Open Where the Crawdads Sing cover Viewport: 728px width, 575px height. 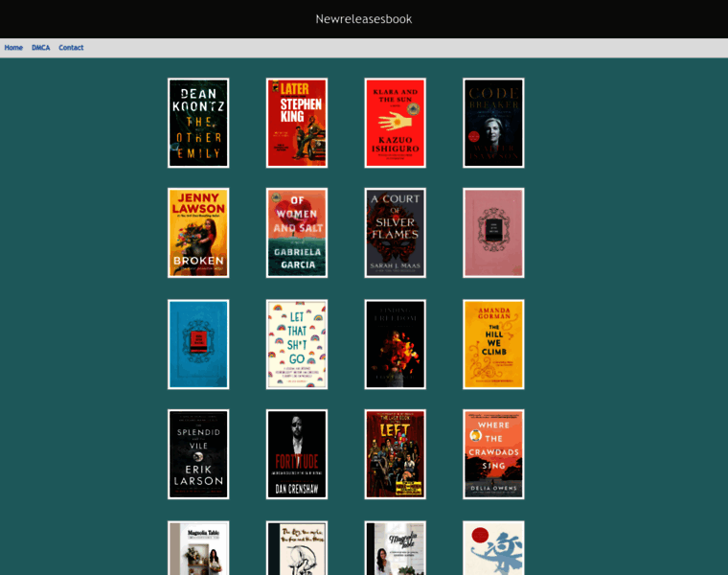pyautogui.click(x=493, y=454)
